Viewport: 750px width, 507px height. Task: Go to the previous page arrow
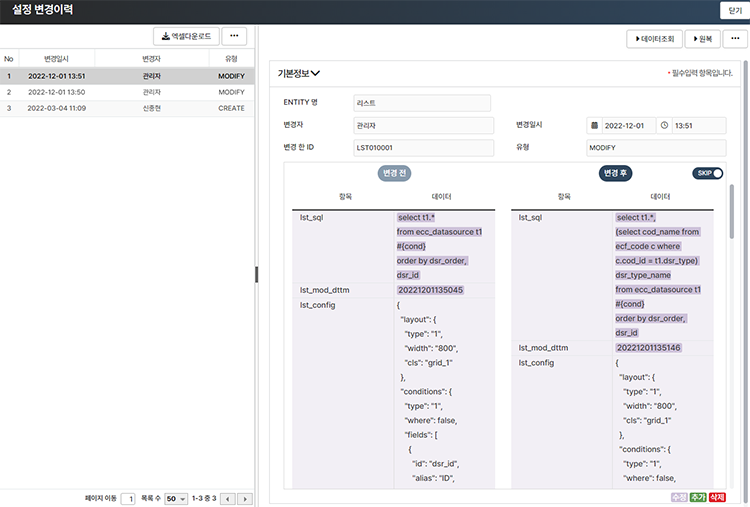pyautogui.click(x=228, y=498)
